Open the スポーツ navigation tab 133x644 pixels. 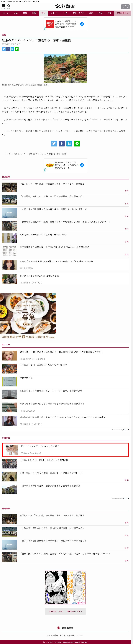click(54, 13)
